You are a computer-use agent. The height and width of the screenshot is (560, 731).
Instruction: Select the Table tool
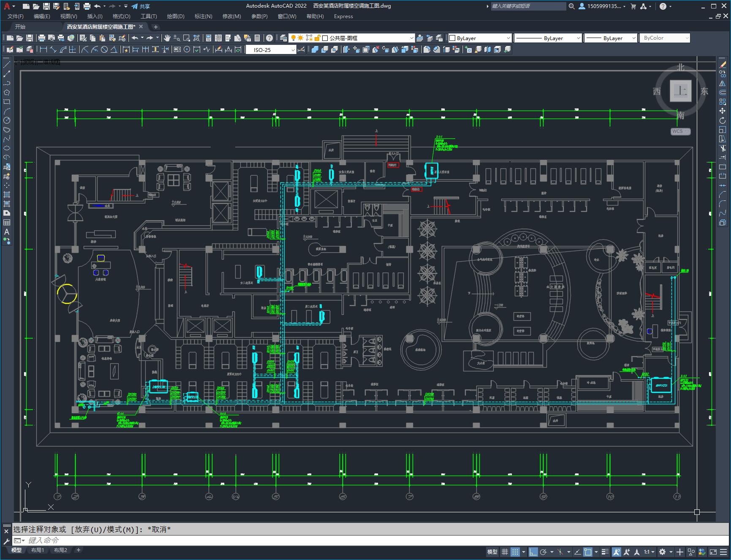point(6,222)
